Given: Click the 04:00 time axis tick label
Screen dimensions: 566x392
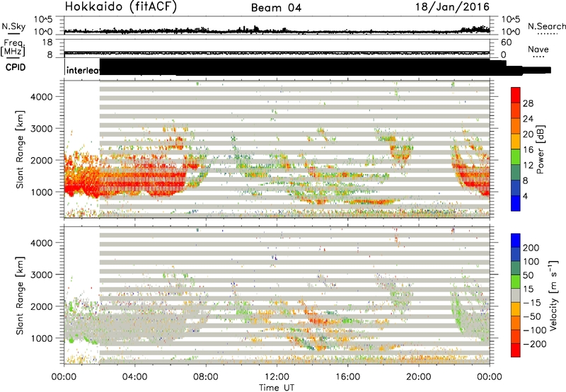Looking at the screenshot, I should click(x=134, y=377).
